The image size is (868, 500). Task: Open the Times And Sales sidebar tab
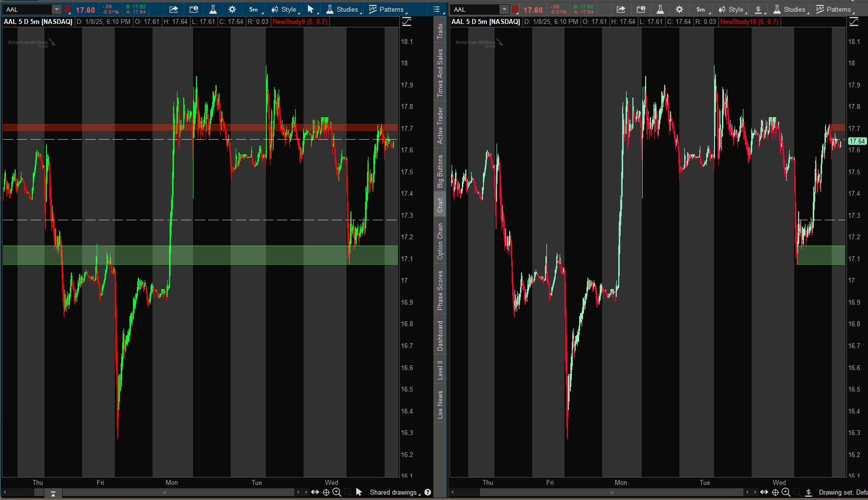click(440, 72)
